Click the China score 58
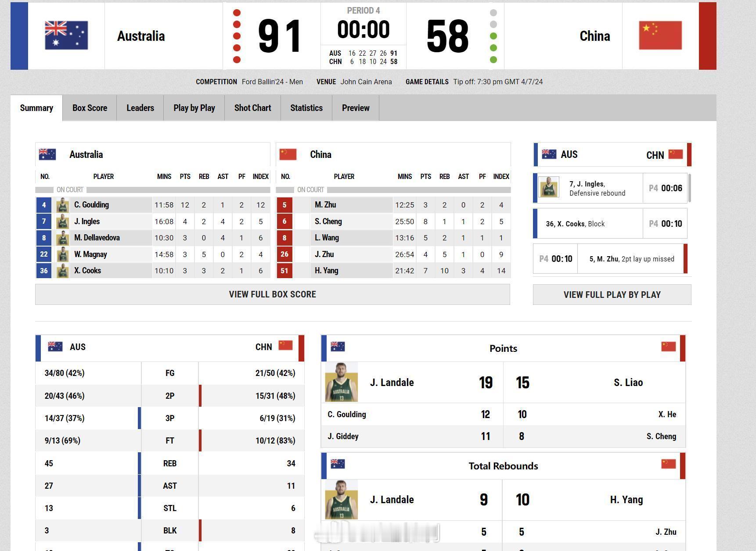The width and height of the screenshot is (756, 551). pos(447,36)
